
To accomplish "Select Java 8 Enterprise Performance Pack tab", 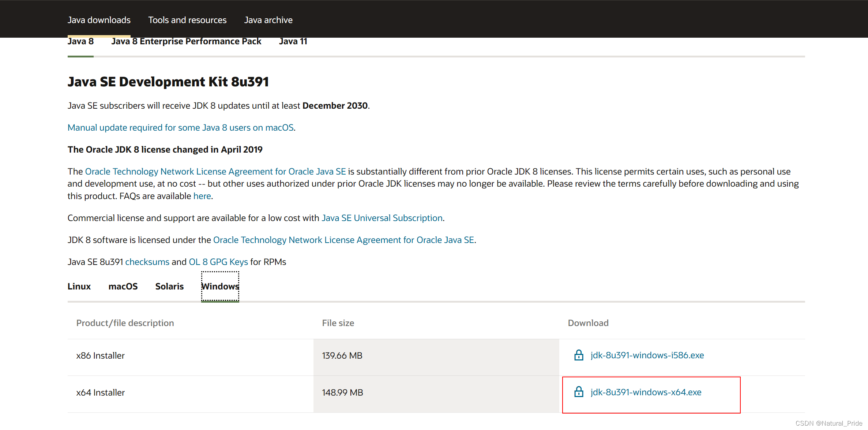I will (186, 42).
